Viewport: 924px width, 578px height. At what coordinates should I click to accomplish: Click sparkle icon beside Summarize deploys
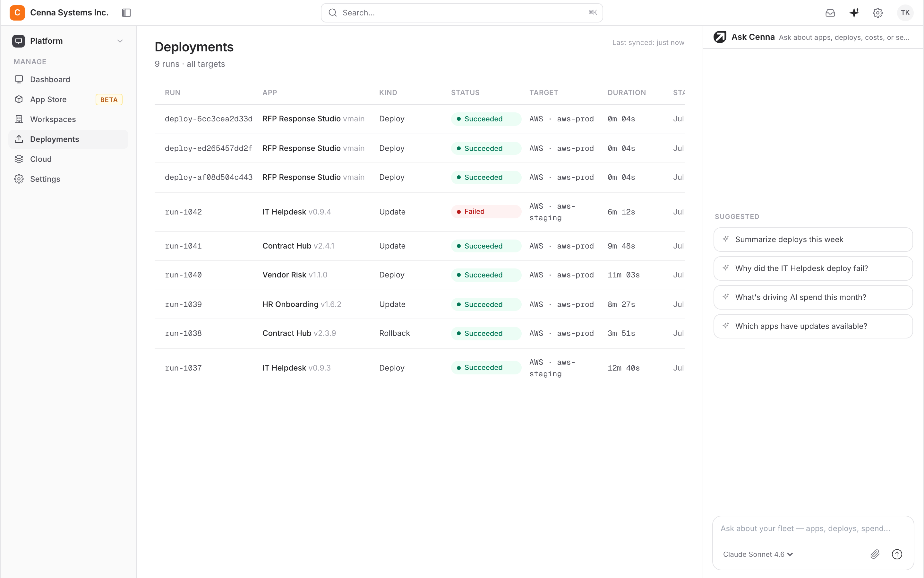(726, 239)
